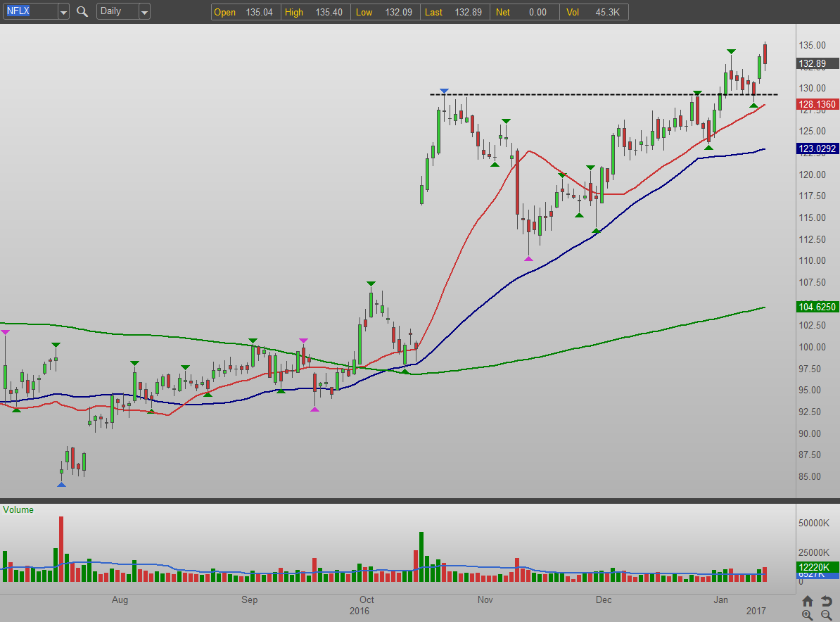
Task: Click the undo arrow icon
Action: click(x=827, y=601)
